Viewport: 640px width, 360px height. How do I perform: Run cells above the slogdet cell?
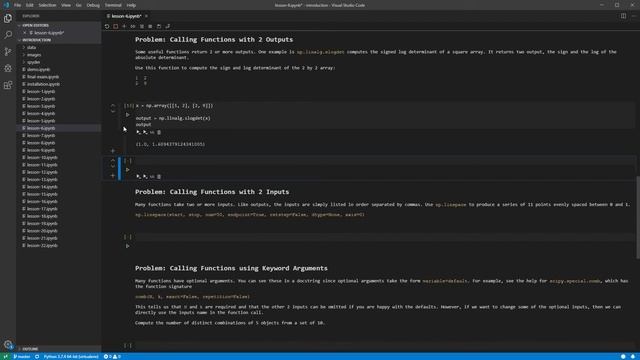[139, 132]
